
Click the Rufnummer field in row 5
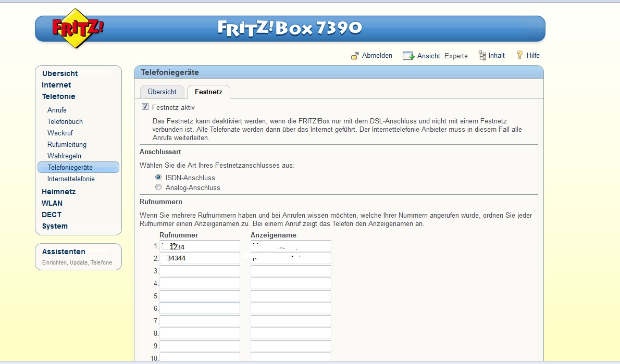pos(200,296)
